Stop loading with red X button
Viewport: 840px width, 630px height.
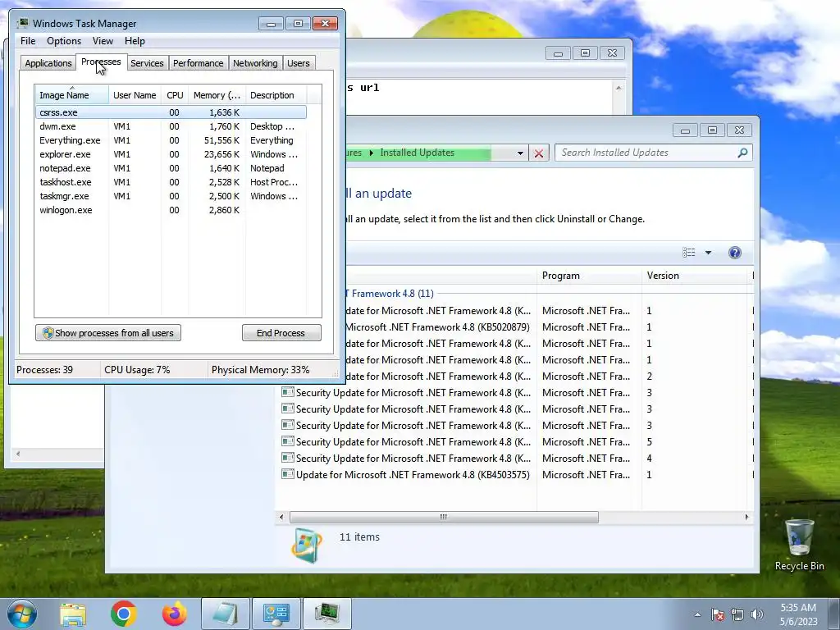tap(539, 153)
